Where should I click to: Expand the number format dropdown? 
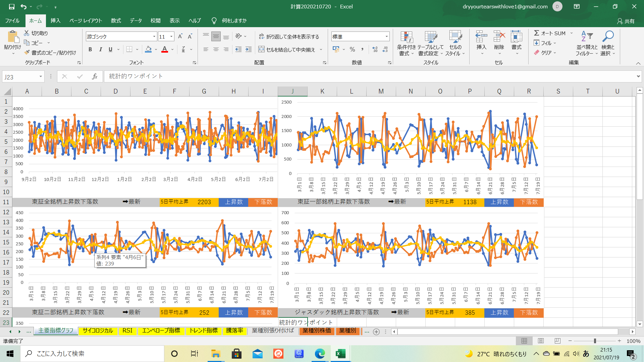pos(387,37)
